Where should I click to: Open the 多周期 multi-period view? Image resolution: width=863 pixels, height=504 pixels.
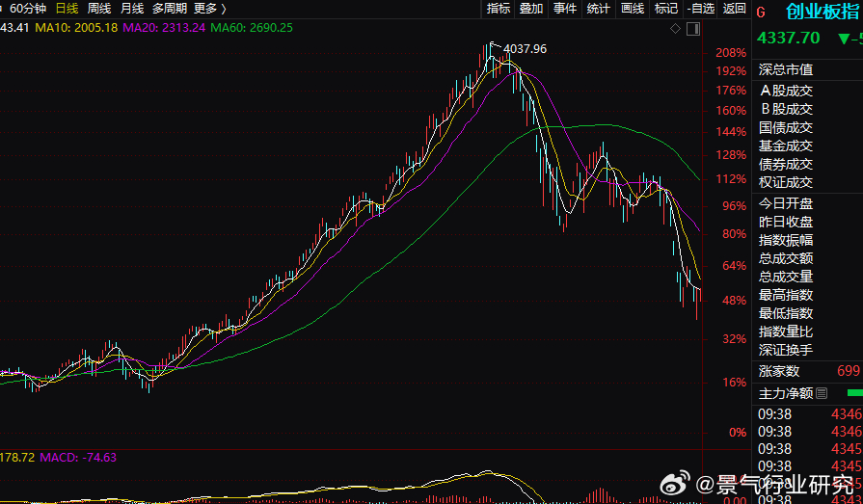tap(169, 9)
